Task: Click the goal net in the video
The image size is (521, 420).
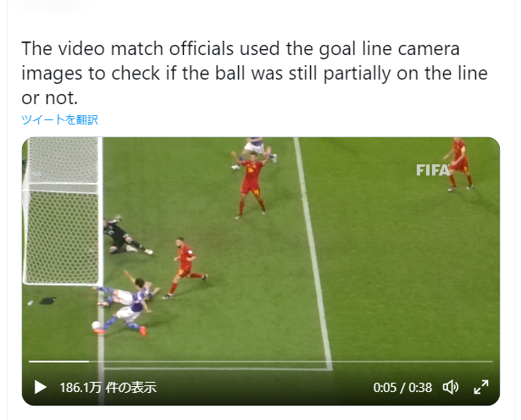Action: pos(62,211)
